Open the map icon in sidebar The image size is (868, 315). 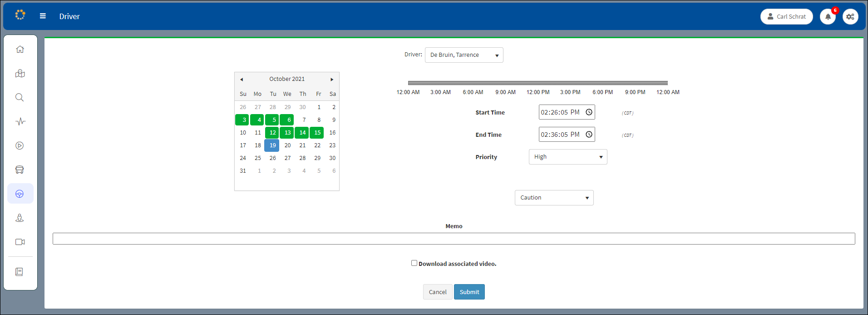[20, 74]
